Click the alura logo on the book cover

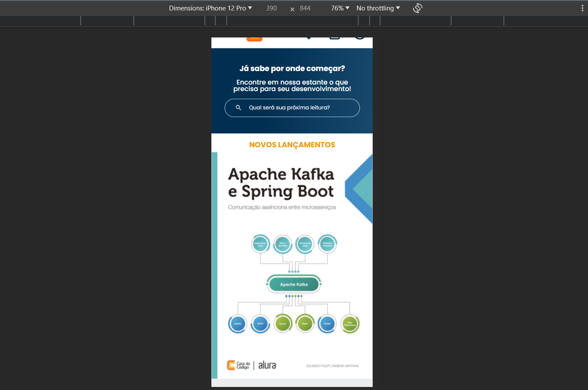pos(267,365)
